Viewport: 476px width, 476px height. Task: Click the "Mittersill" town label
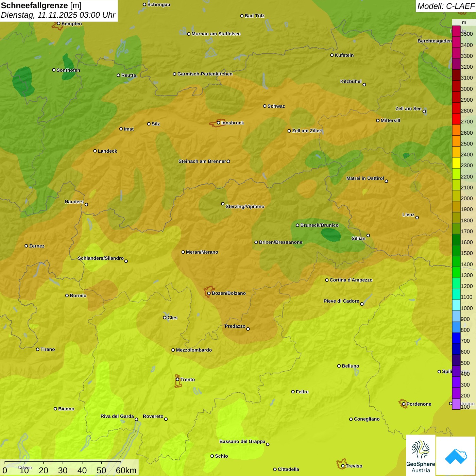pos(390,120)
